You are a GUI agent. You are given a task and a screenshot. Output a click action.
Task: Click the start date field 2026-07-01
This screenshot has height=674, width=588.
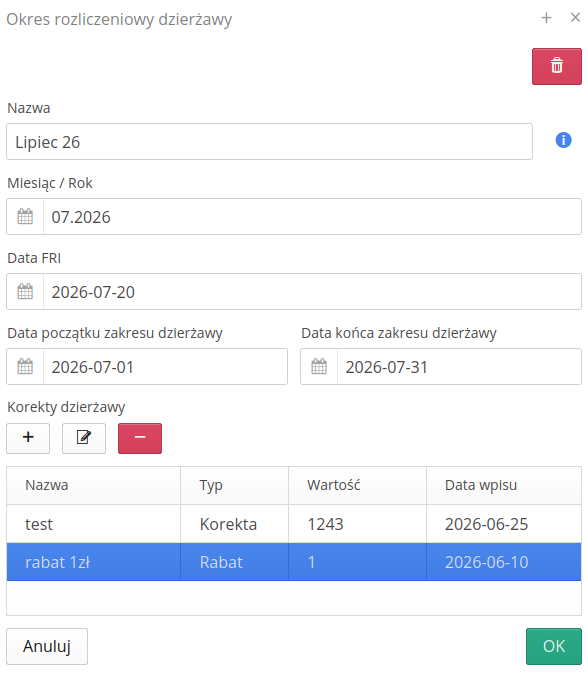[165, 367]
